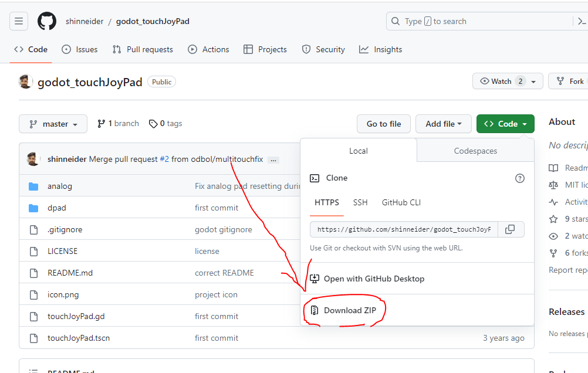Select the GitHub CLI clone method
588x373 pixels.
[x=401, y=203]
